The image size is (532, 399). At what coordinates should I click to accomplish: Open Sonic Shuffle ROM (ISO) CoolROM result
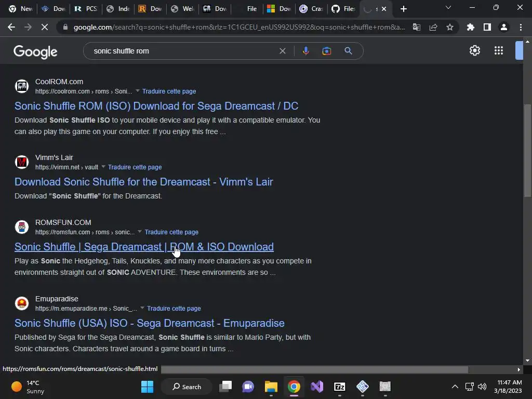156,106
